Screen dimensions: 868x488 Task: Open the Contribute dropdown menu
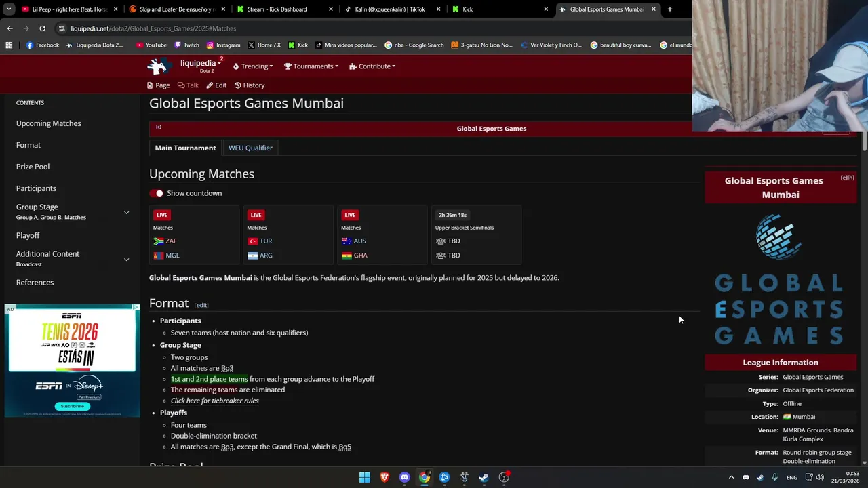pyautogui.click(x=372, y=66)
